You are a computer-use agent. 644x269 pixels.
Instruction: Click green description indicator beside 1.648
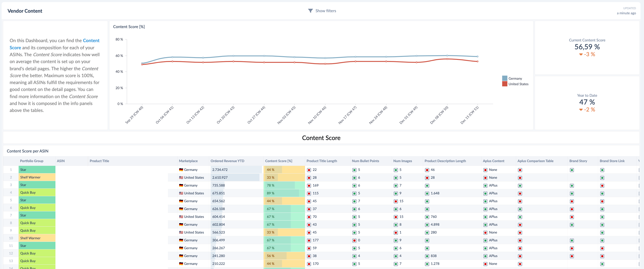coord(427,193)
